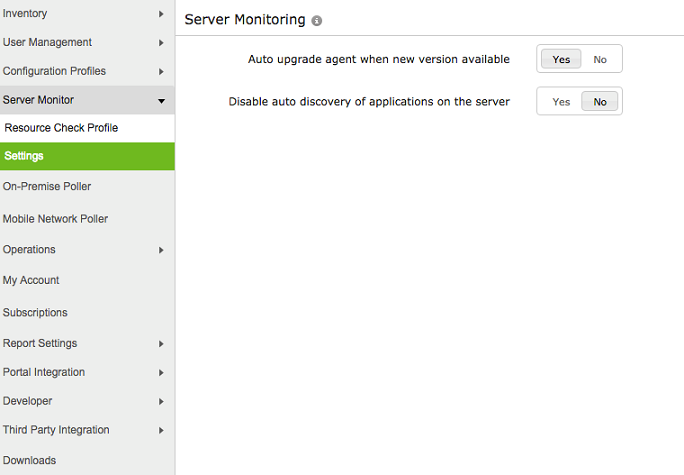Expand the Configuration Profiles arrow

coord(161,72)
